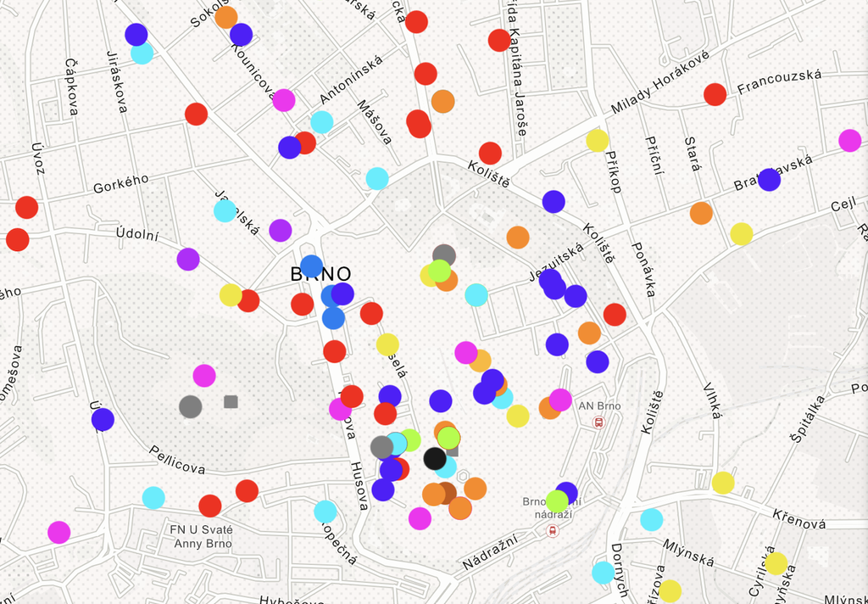This screenshot has height=604, width=868.
Task: Click the cyan marker near Antonínská label
Action: [322, 122]
